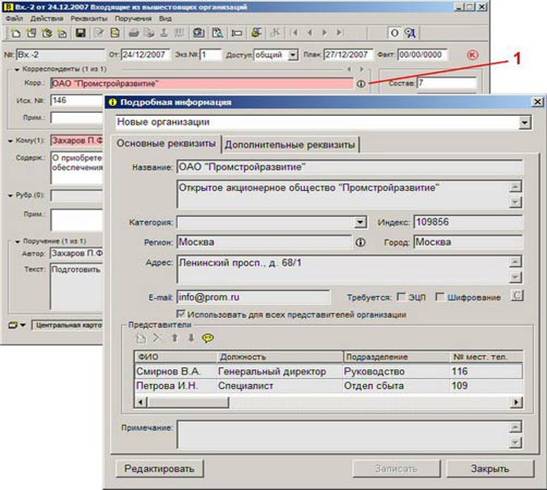547x490 pixels.
Task: Click the move-up arrow icon in Представители toolbar
Action: point(175,338)
